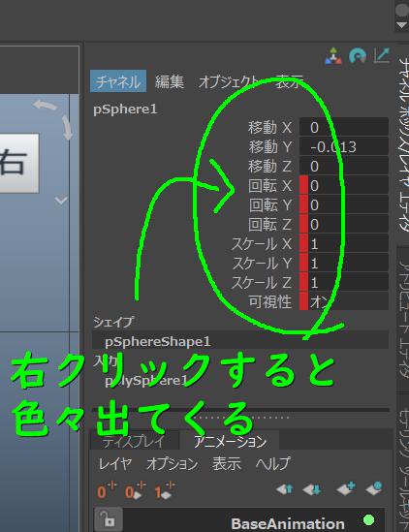Image resolution: width=409 pixels, height=532 pixels.
Task: Toggle the BaseAnimation lock icon
Action: pyautogui.click(x=109, y=519)
